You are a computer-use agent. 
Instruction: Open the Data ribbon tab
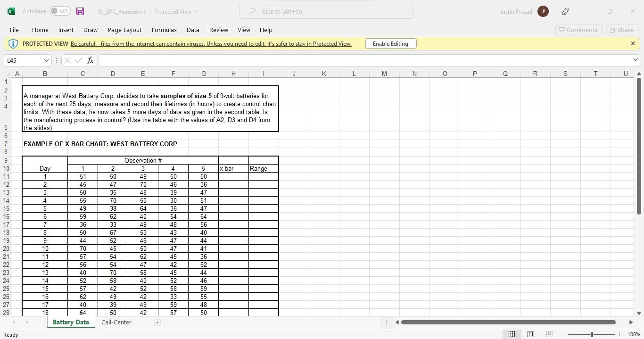(193, 30)
